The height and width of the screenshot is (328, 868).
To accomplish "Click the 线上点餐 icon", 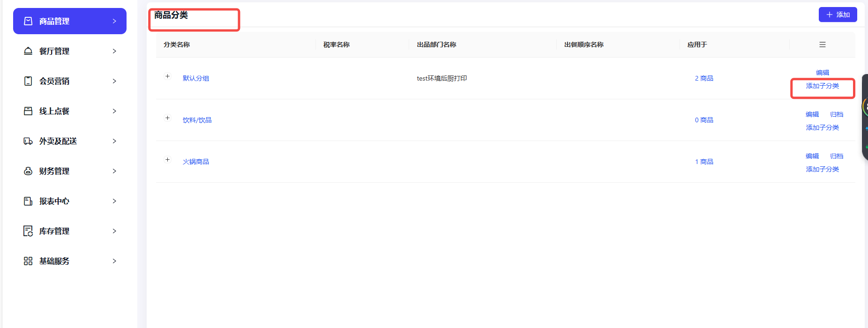I will tap(28, 111).
